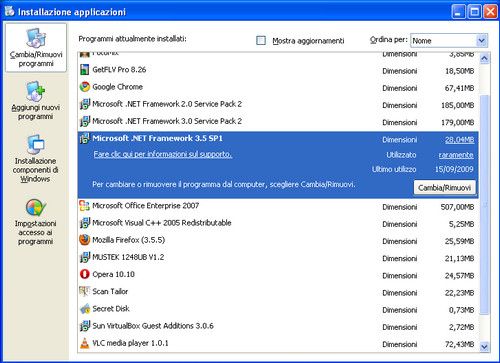Click the GetFLV Pro 8.26 icon
Image resolution: width=500 pixels, height=363 pixels.
(85, 70)
